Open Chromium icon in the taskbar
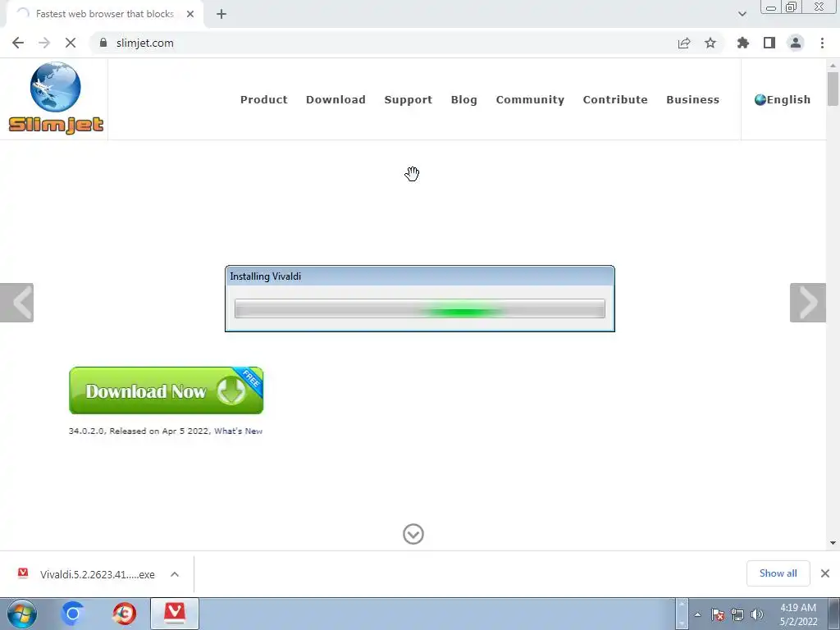 (x=73, y=614)
